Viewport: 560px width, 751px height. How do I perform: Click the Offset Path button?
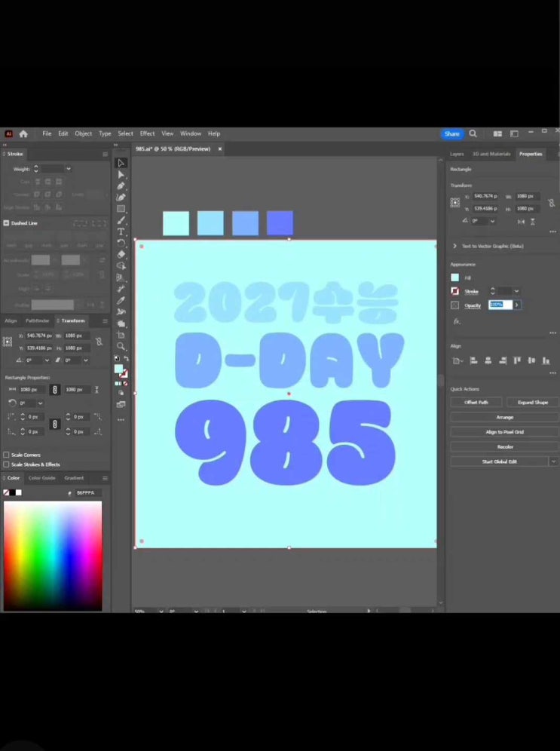coord(475,402)
